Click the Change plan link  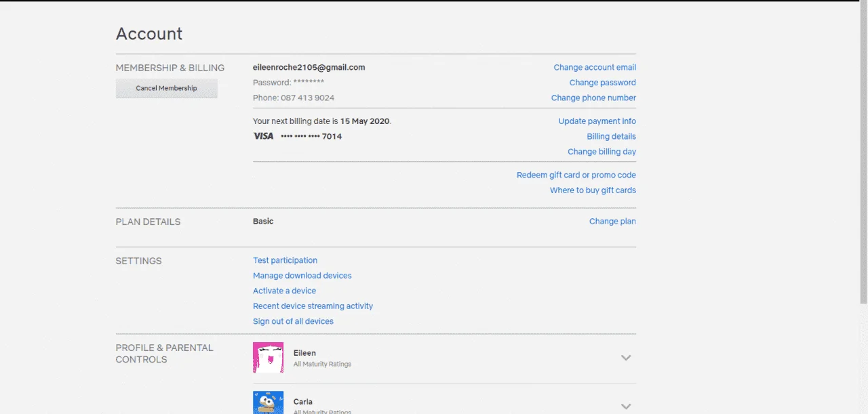(x=612, y=222)
